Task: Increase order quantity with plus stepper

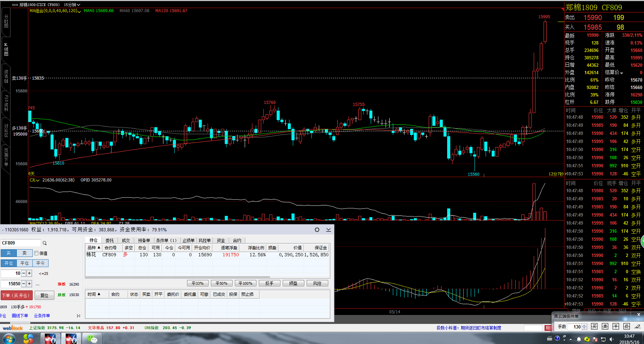Action: pos(29,273)
